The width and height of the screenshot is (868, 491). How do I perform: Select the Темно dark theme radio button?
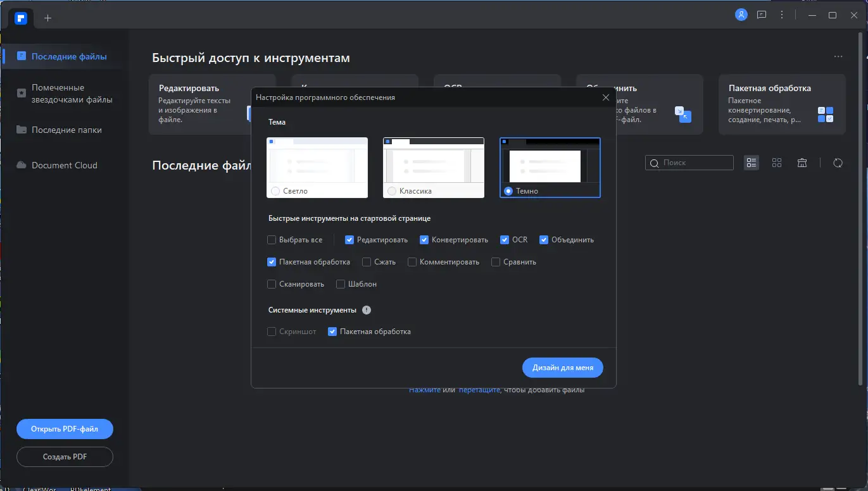(508, 191)
